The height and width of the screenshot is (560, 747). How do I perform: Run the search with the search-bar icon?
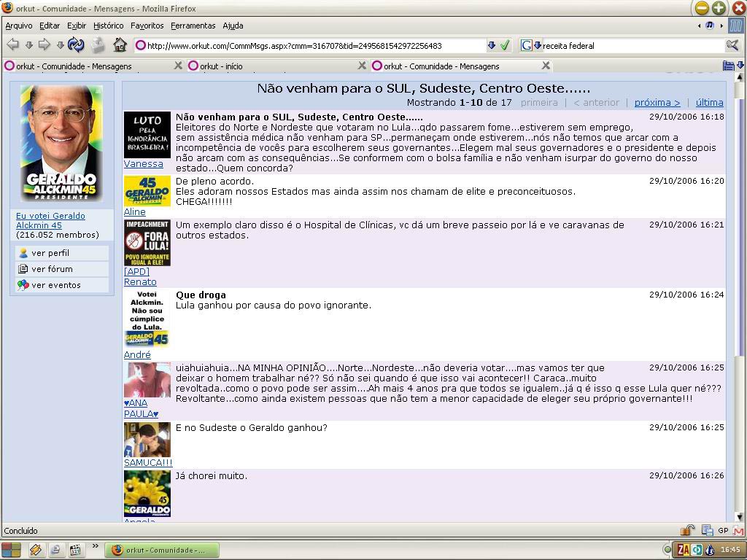[x=732, y=46]
